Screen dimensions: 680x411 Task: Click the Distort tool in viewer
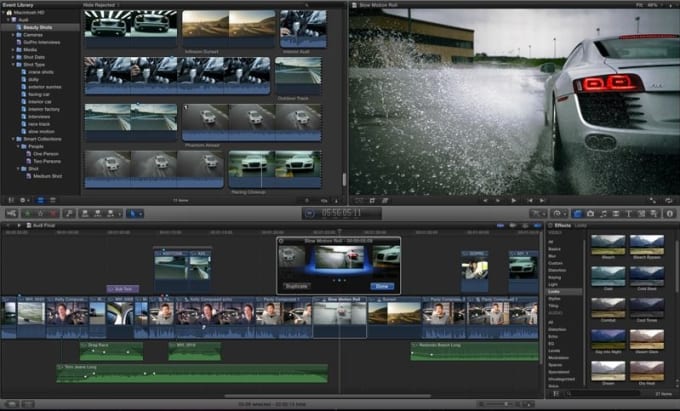click(385, 200)
